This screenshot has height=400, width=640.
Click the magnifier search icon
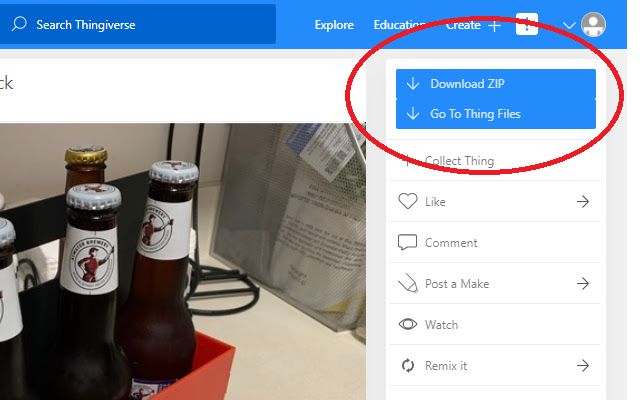[19, 24]
